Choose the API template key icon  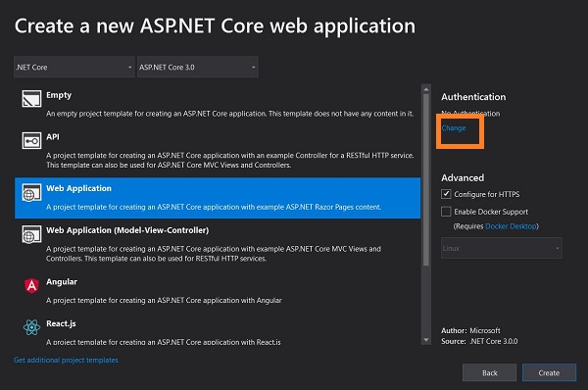click(x=31, y=141)
